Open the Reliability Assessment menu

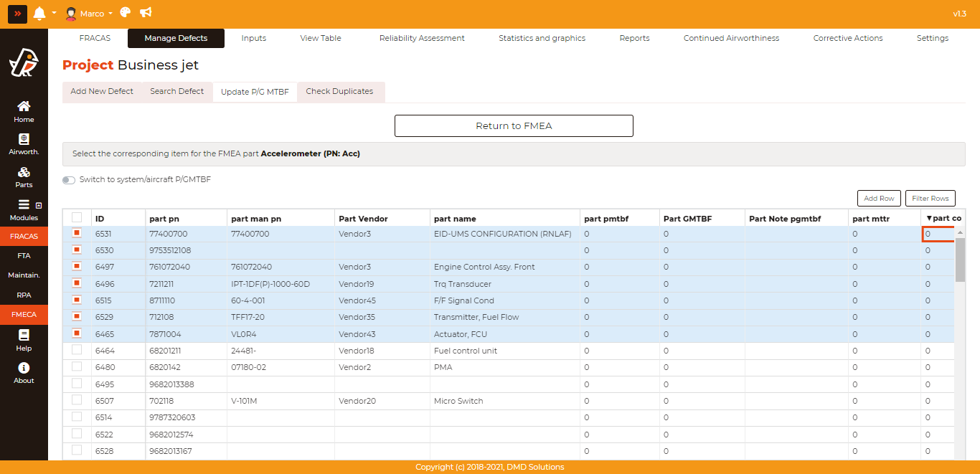tap(422, 38)
